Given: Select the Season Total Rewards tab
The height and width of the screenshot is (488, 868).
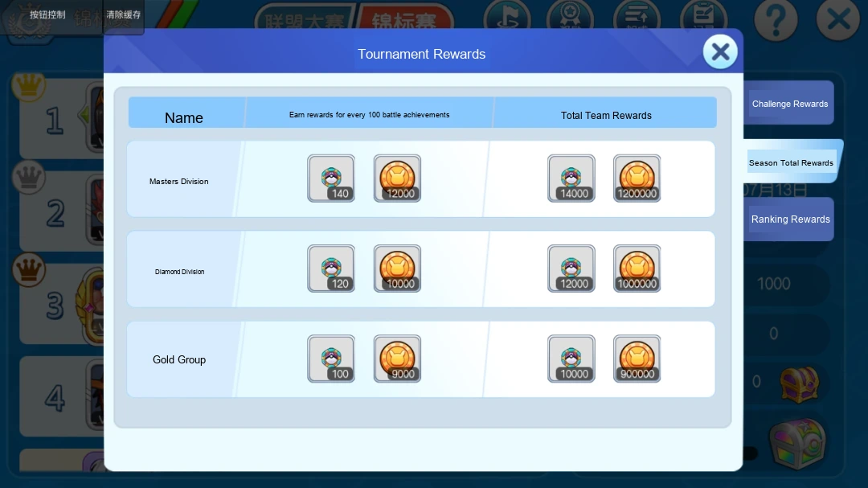Looking at the screenshot, I should pos(791,162).
